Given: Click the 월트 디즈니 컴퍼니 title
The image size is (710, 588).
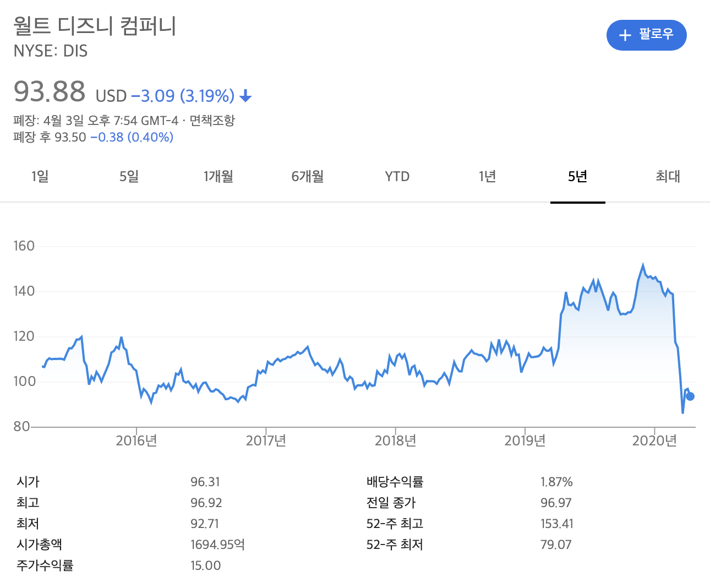Looking at the screenshot, I should click(95, 25).
